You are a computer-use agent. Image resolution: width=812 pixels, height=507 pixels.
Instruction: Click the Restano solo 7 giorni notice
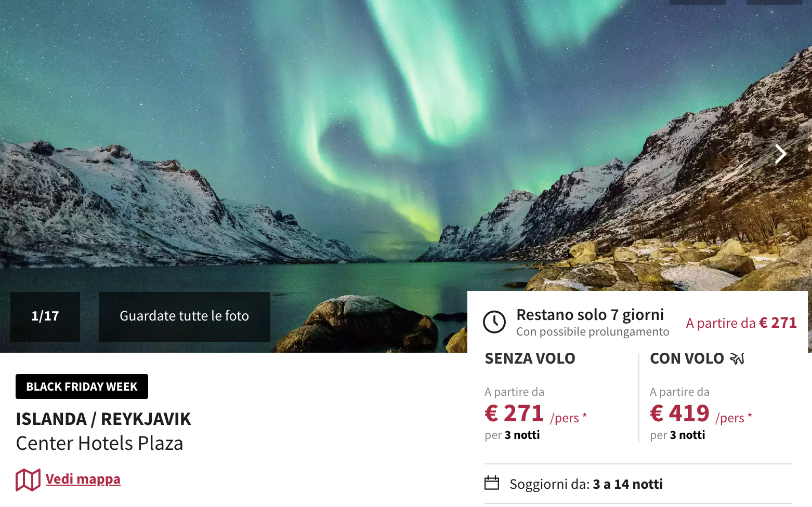point(590,315)
